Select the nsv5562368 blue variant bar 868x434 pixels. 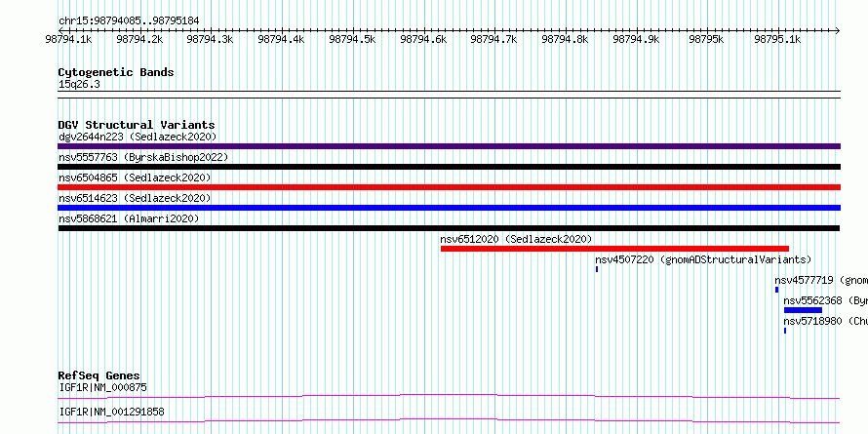[803, 310]
